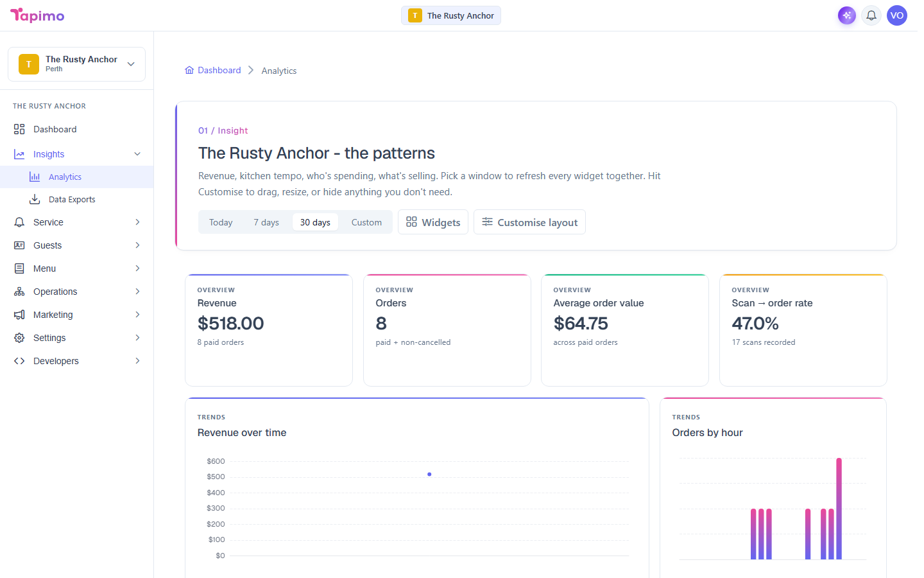Expand the Menu section chevron
924x578 pixels.
coord(137,268)
